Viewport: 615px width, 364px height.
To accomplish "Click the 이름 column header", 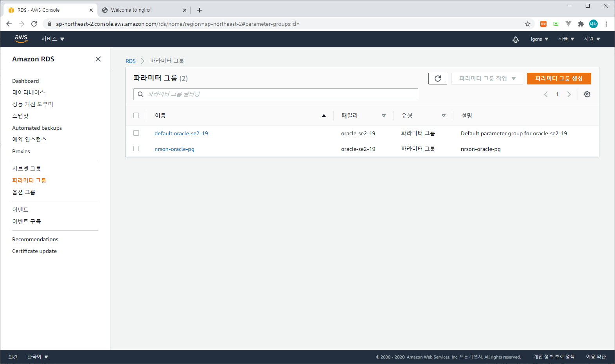I will click(x=160, y=116).
